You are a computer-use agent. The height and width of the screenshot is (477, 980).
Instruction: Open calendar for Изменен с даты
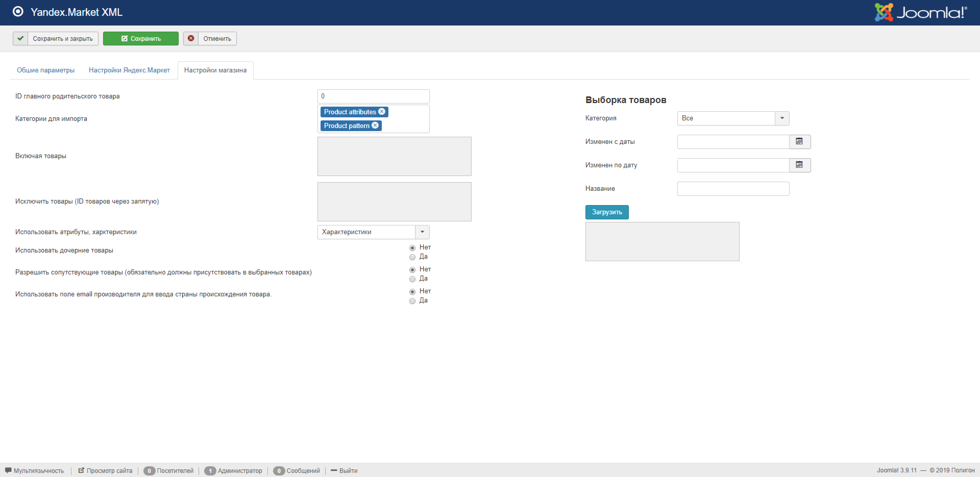(799, 142)
